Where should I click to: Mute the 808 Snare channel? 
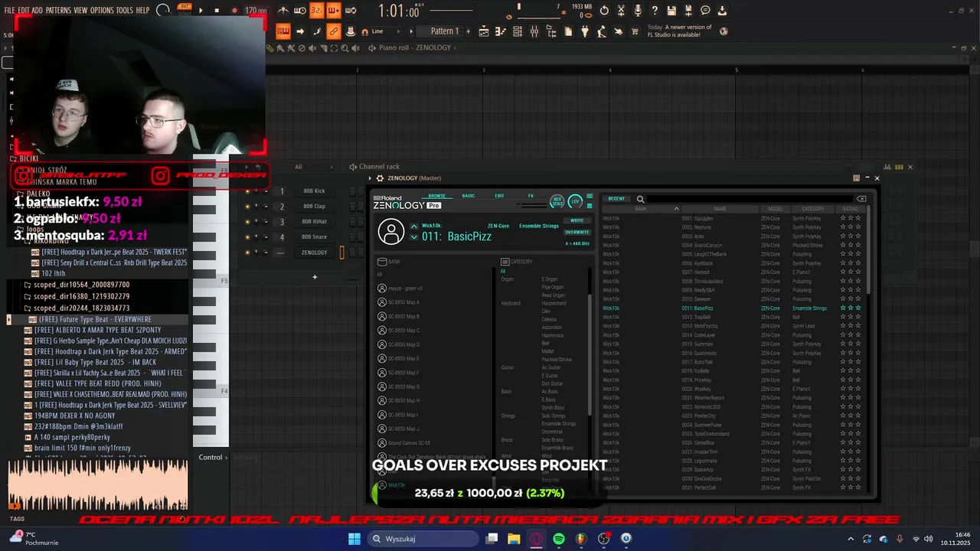[247, 237]
